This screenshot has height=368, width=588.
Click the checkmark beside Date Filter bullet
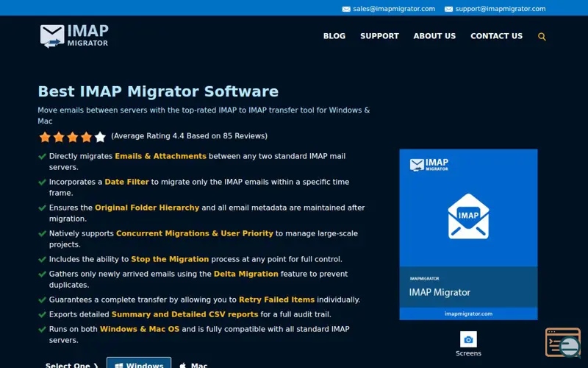pyautogui.click(x=43, y=182)
